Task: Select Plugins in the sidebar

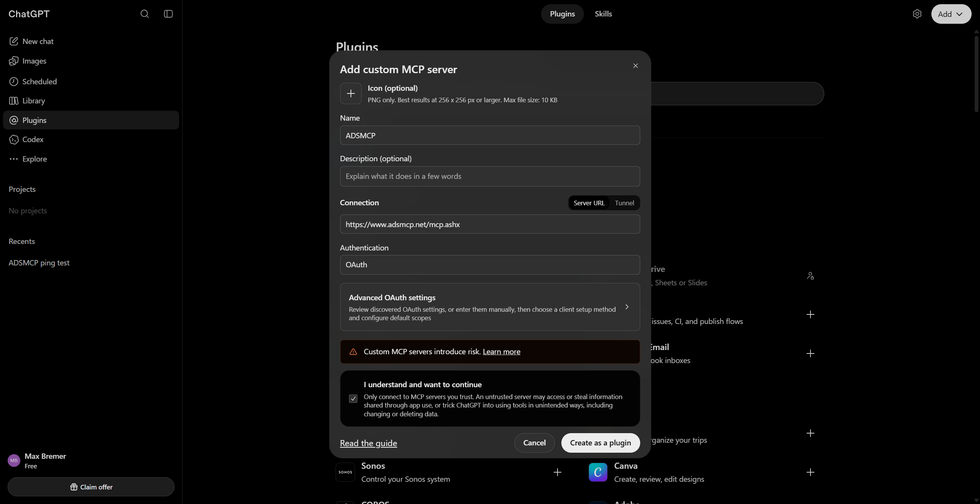Action: point(91,120)
